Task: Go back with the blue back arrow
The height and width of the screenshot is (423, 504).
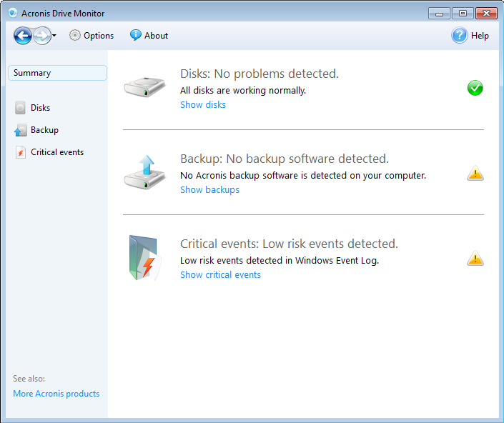Action: click(23, 36)
